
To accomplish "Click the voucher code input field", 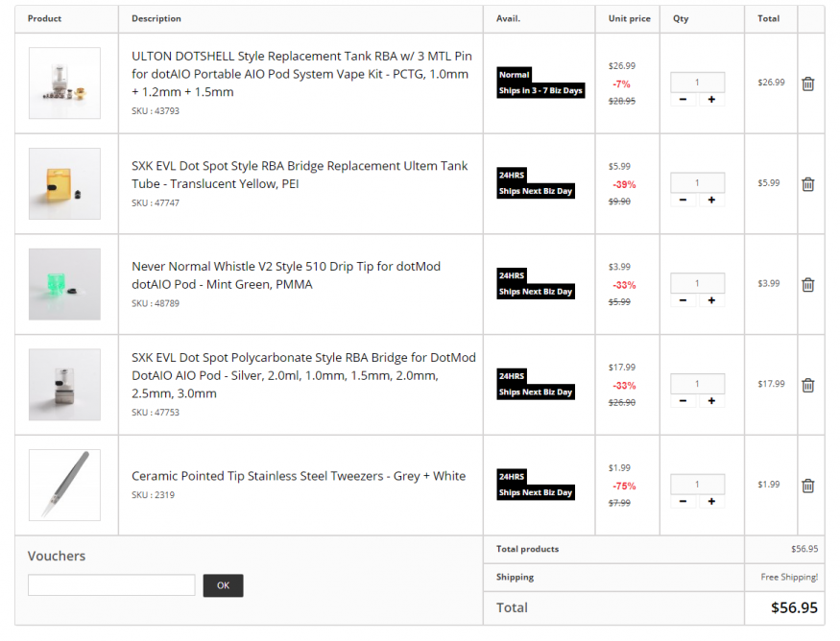I will pos(111,585).
